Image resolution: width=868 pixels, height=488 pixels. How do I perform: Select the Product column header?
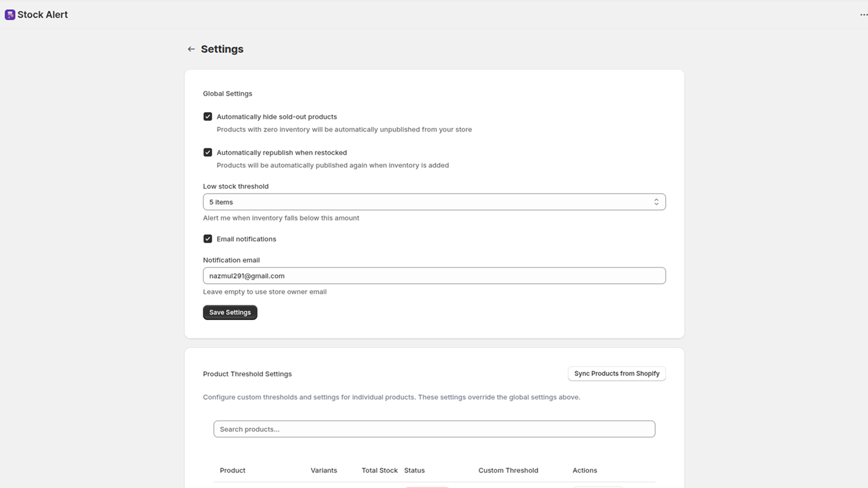click(232, 470)
